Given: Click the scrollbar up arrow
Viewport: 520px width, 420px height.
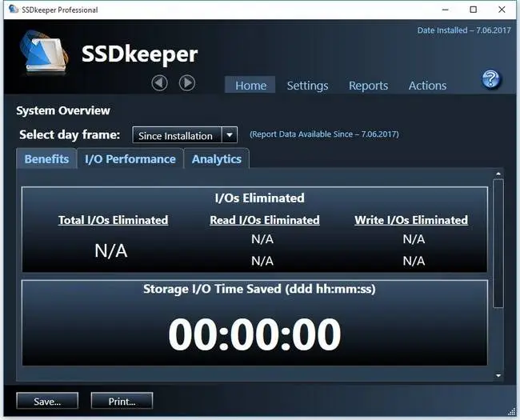Looking at the screenshot, I should pos(498,174).
